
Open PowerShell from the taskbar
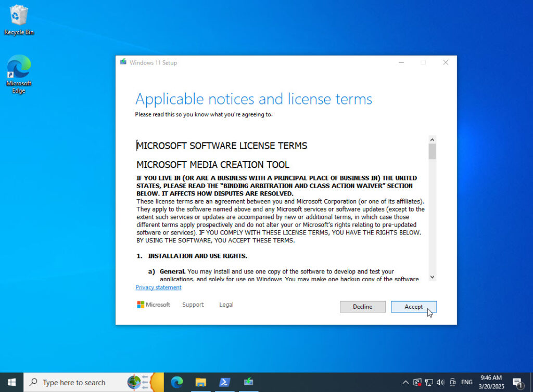[x=224, y=382]
